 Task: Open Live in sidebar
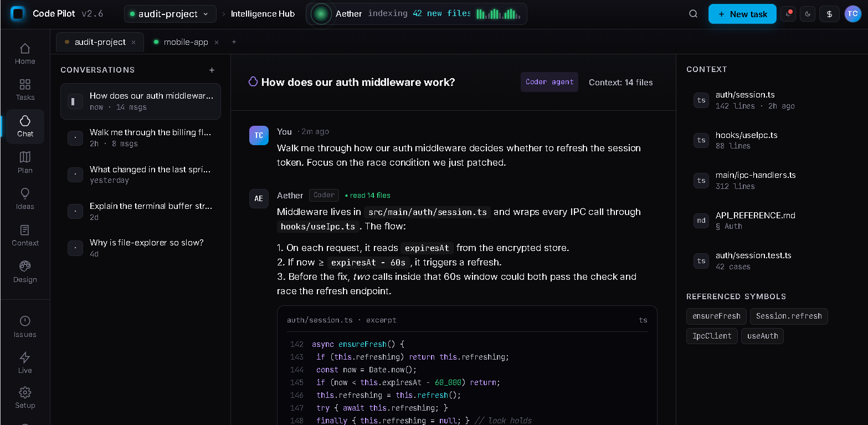(x=25, y=363)
